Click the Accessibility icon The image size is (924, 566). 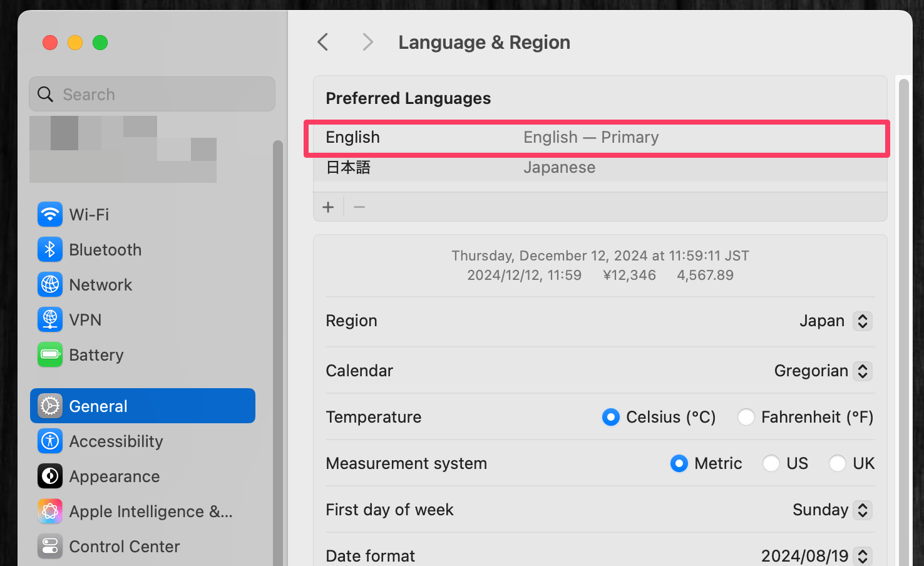click(x=50, y=441)
